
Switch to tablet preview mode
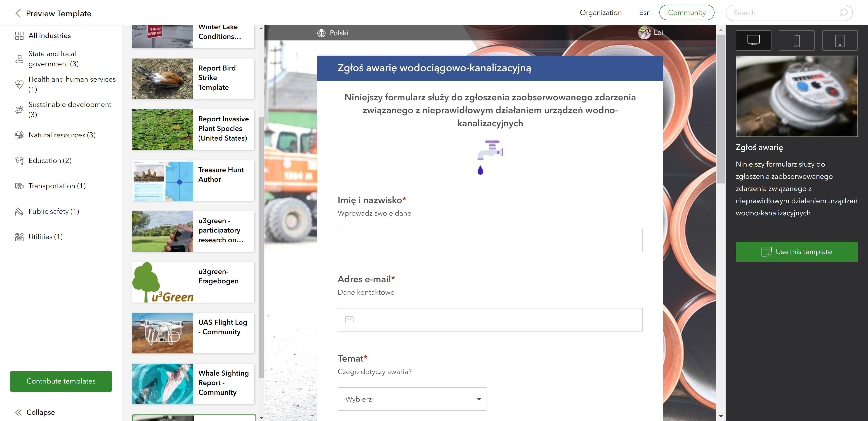coord(840,40)
